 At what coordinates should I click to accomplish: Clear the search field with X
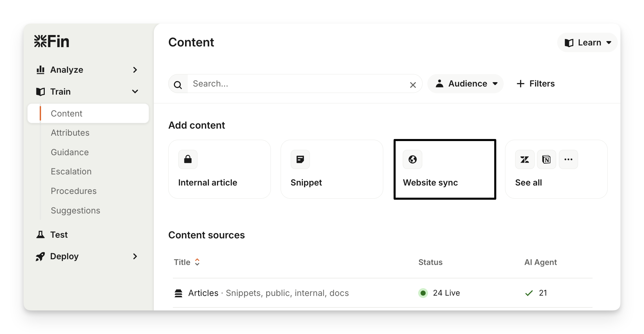(x=413, y=85)
